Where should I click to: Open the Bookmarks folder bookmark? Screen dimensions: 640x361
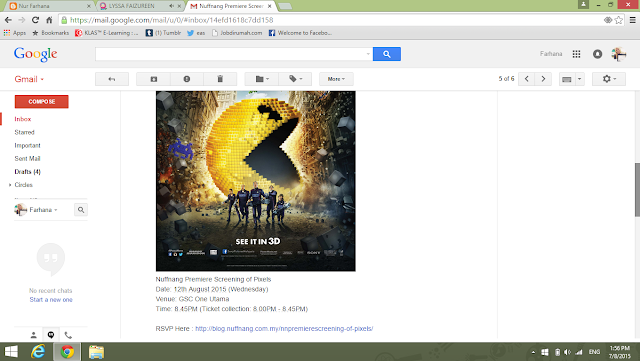click(51, 33)
